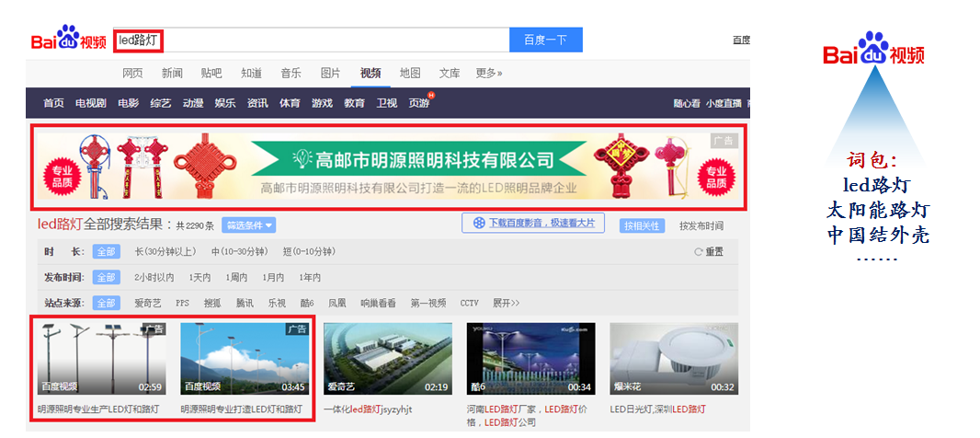This screenshot has height=438, width=980.
Task: Filter publish time to 1年内
Action: coord(310,277)
